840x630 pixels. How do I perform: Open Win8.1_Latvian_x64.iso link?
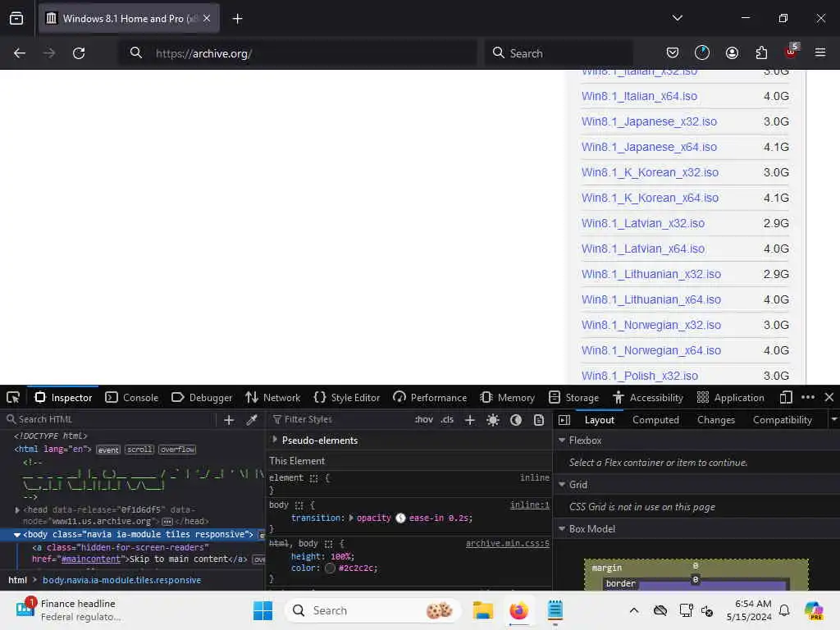[643, 249]
